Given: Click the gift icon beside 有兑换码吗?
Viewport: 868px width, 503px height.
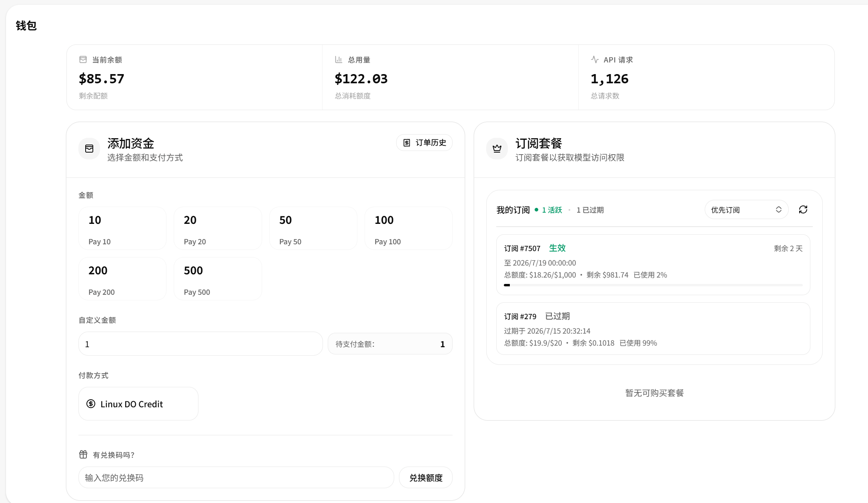Looking at the screenshot, I should click(x=83, y=455).
